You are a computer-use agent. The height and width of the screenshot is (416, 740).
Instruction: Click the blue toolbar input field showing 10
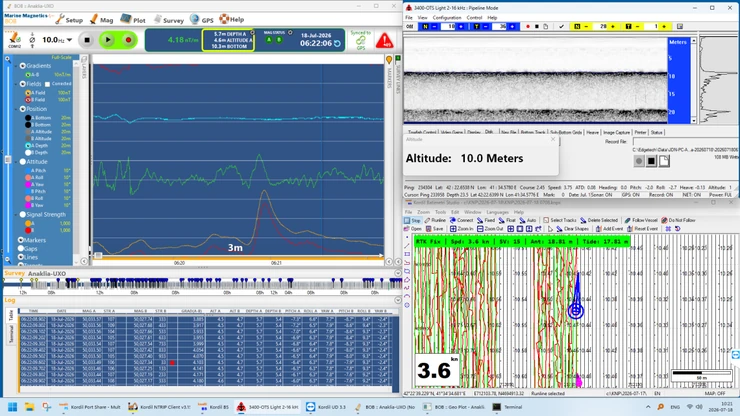tap(448, 26)
